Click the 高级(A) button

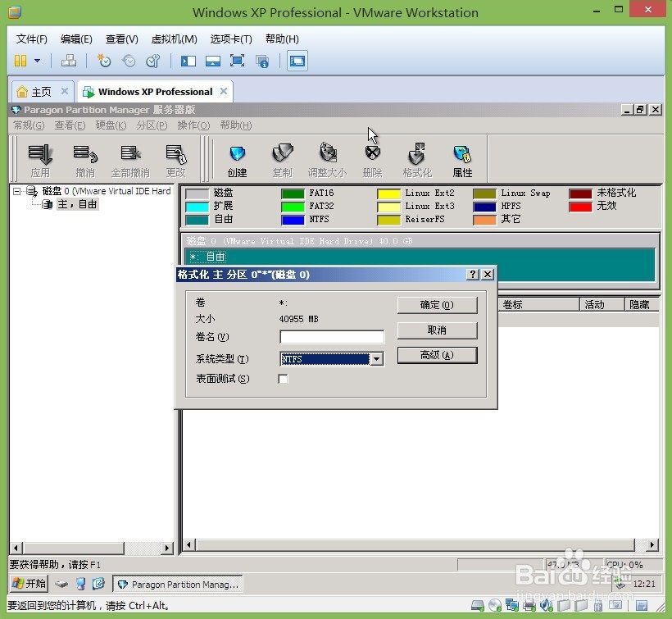437,355
